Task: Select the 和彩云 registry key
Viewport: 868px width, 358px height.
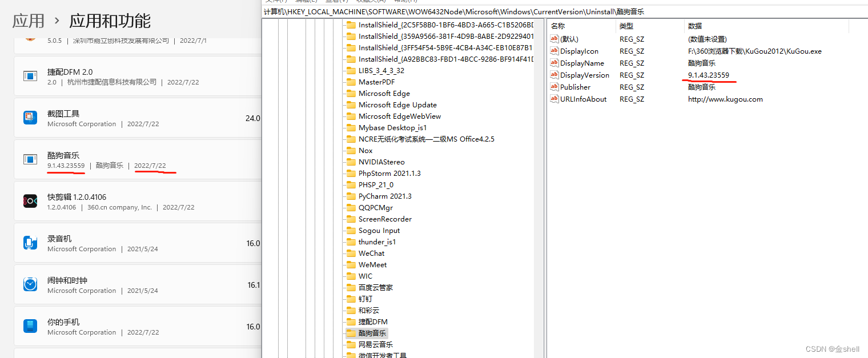Action: point(369,311)
